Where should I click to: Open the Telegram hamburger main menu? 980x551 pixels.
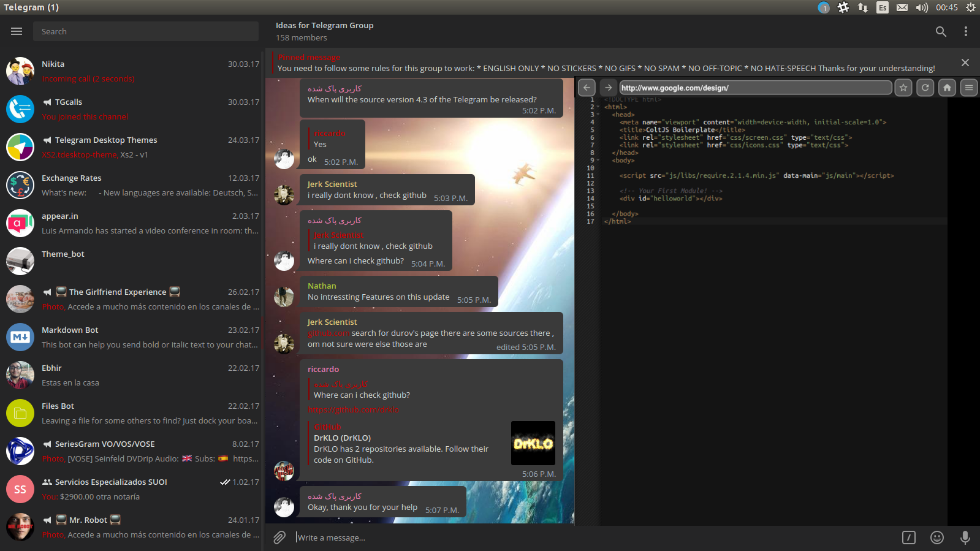point(17,31)
